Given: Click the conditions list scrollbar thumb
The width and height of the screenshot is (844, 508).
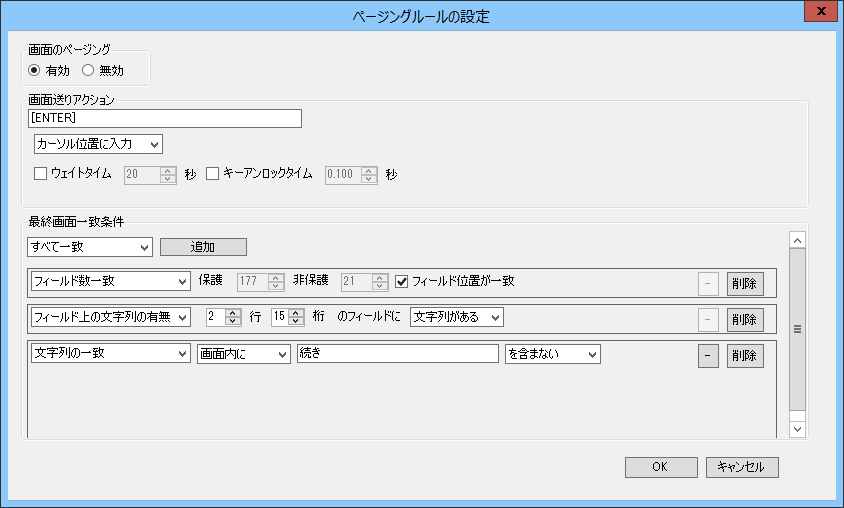Looking at the screenshot, I should coord(798,329).
